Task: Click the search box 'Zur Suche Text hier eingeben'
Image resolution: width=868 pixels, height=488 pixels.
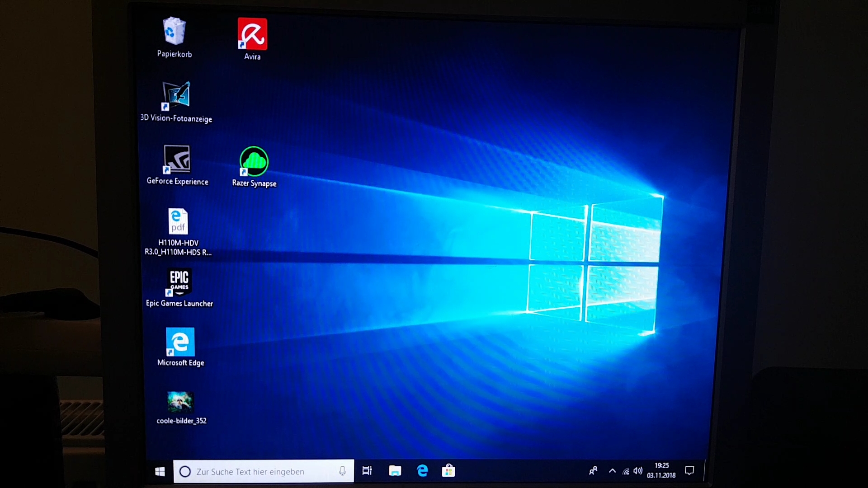Action: pos(264,471)
